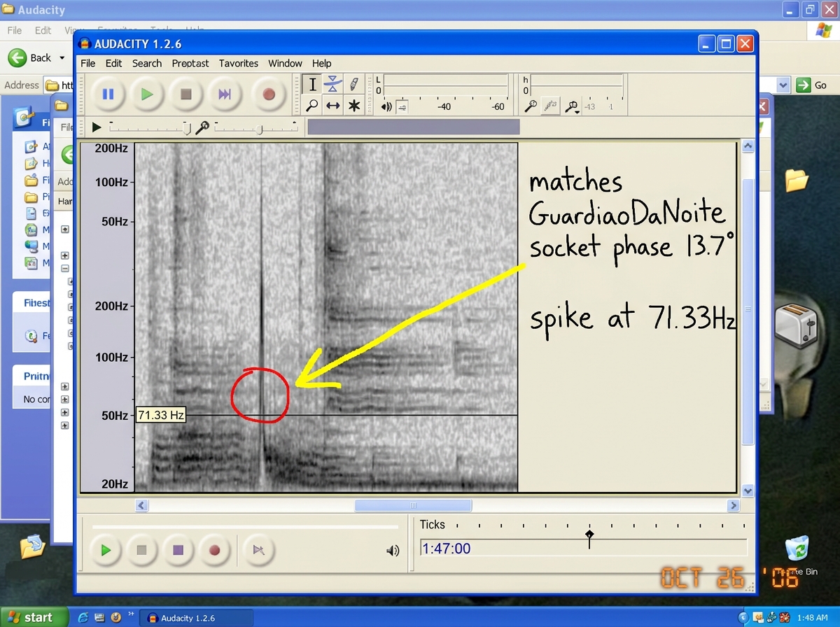Viewport: 840px width, 627px height.
Task: Click the output speaker volume icon
Action: pyautogui.click(x=386, y=107)
